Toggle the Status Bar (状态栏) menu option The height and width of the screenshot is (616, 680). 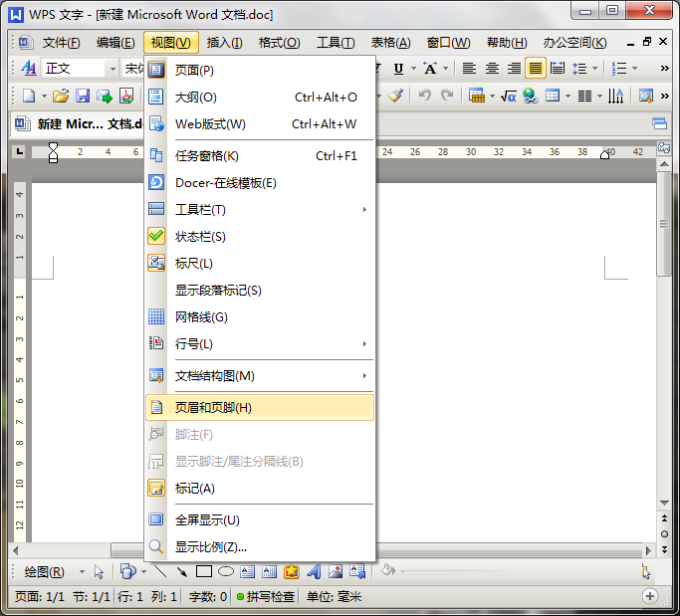click(x=260, y=237)
